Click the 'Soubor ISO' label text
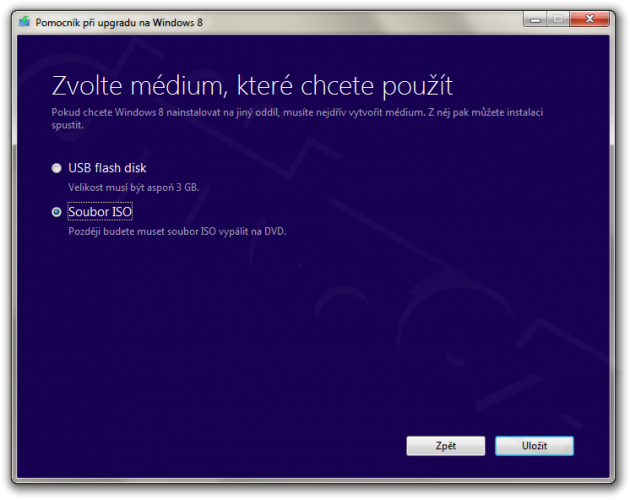The height and width of the screenshot is (500, 630). 100,212
